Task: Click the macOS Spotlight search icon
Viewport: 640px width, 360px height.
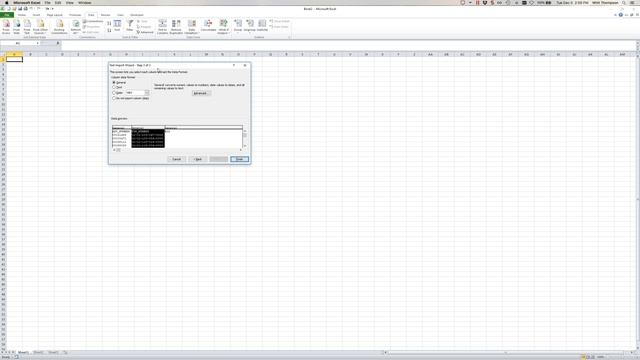Action: click(624, 2)
